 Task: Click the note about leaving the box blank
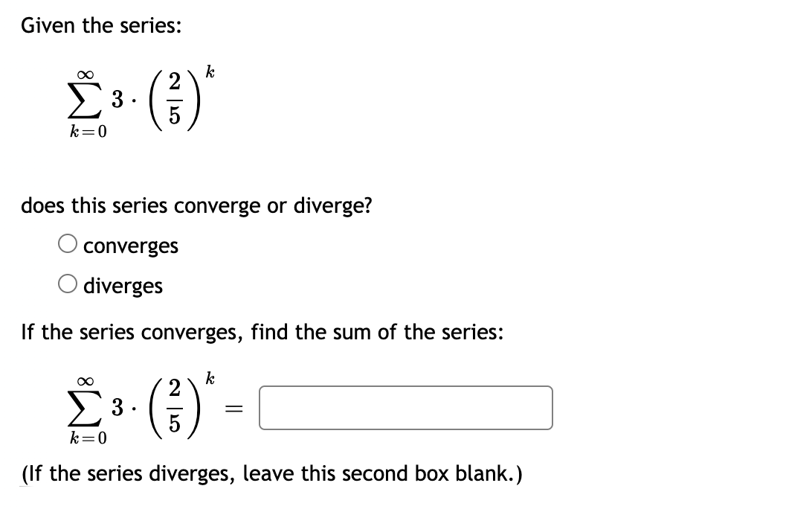tap(268, 473)
